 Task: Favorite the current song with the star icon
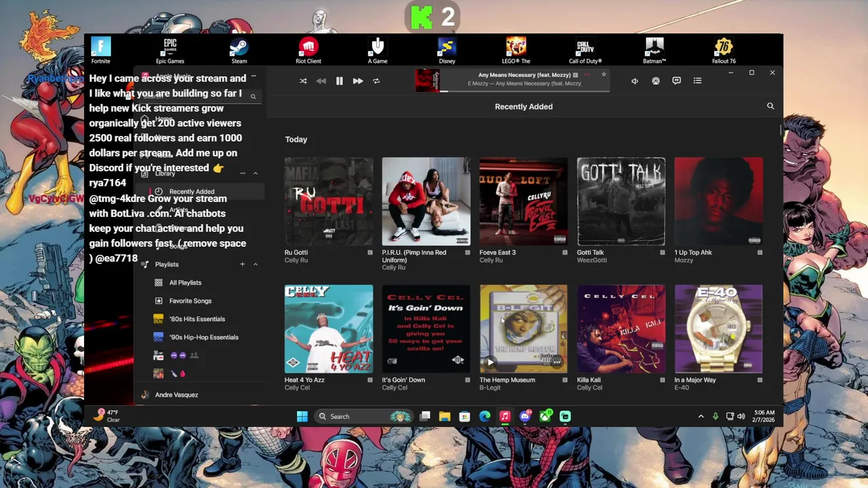click(x=603, y=75)
